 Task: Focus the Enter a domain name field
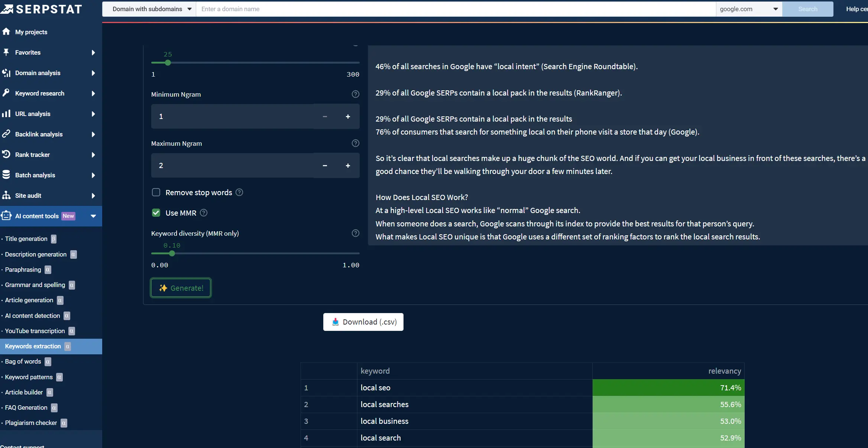[x=456, y=9]
